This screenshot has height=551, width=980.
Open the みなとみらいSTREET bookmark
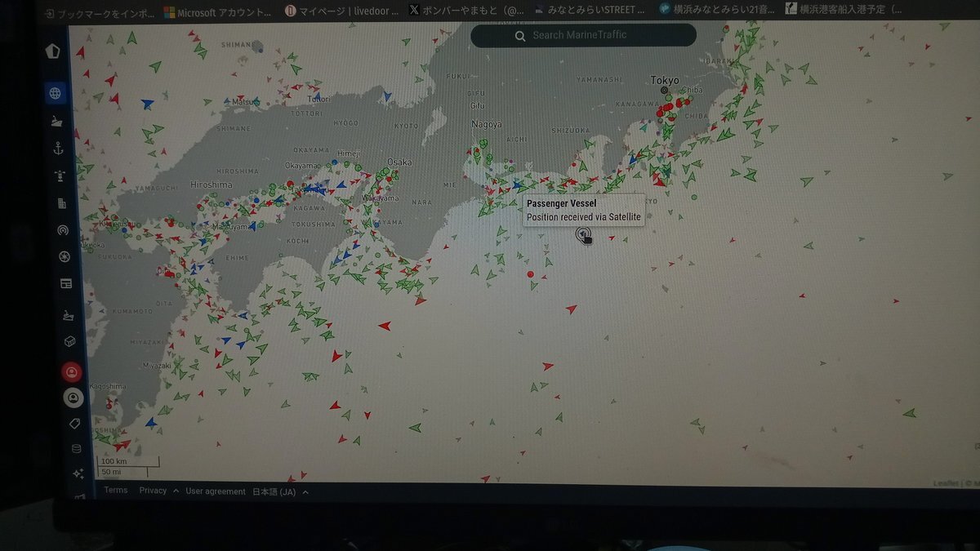click(x=590, y=10)
